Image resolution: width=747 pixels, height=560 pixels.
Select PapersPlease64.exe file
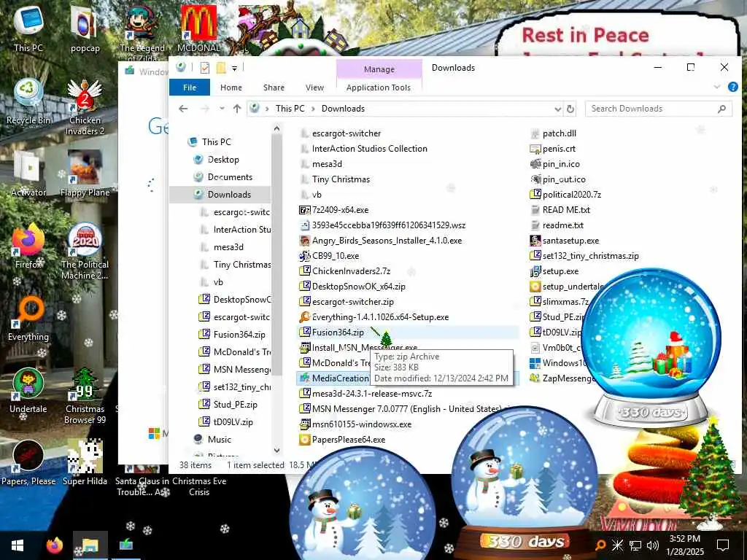coord(349,440)
